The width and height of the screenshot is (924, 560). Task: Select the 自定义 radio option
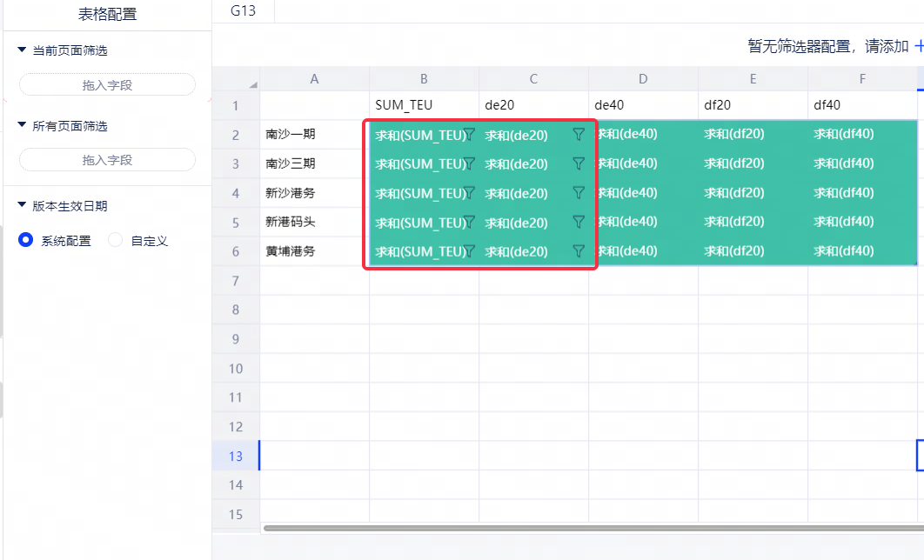[x=116, y=241]
